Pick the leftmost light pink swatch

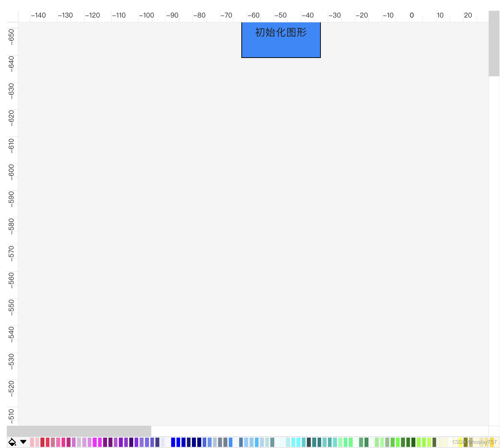pyautogui.click(x=32, y=442)
